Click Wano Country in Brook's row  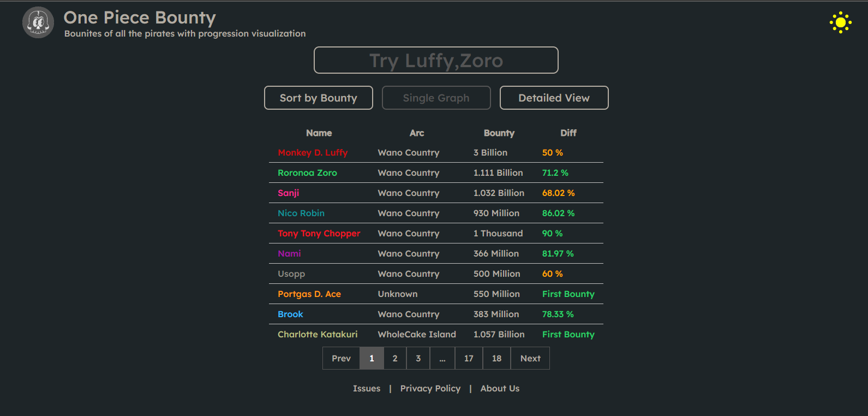(409, 314)
